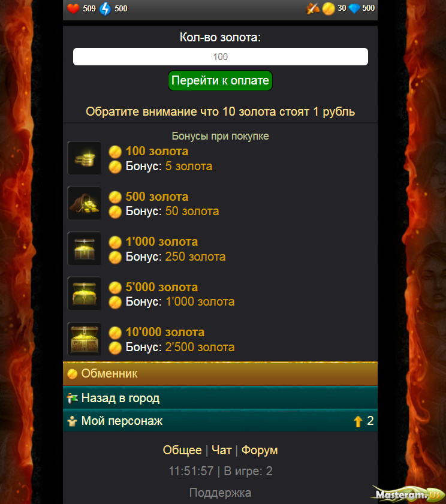Image resolution: width=446 pixels, height=504 pixels.
Task: Click the Поддержка support link
Action: point(220,493)
